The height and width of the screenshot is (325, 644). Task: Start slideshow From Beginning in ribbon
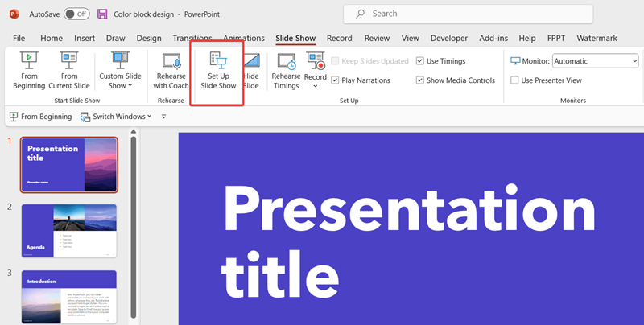(30, 69)
